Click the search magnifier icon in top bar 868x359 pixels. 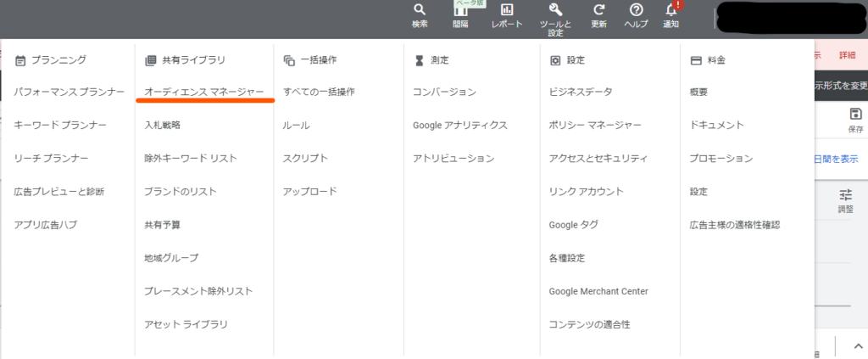pos(420,11)
